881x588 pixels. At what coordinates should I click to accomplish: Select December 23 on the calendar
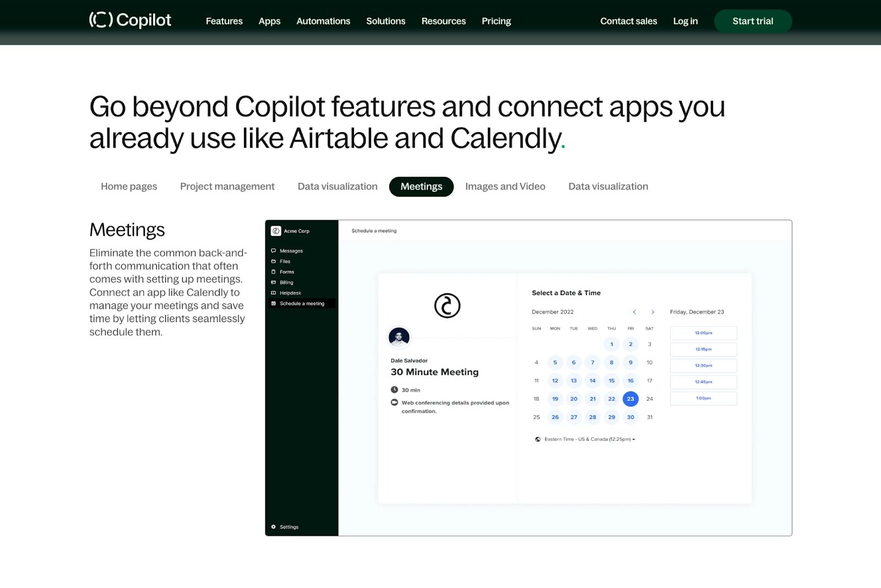[x=630, y=399]
